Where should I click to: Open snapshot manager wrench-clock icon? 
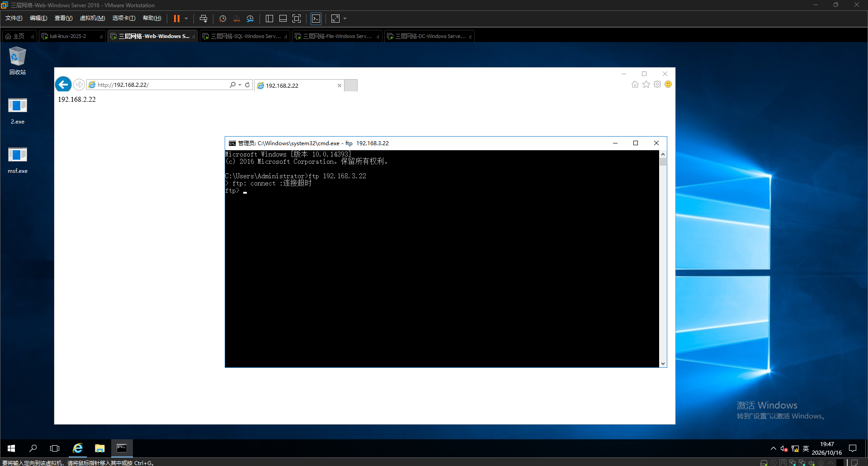(250, 19)
